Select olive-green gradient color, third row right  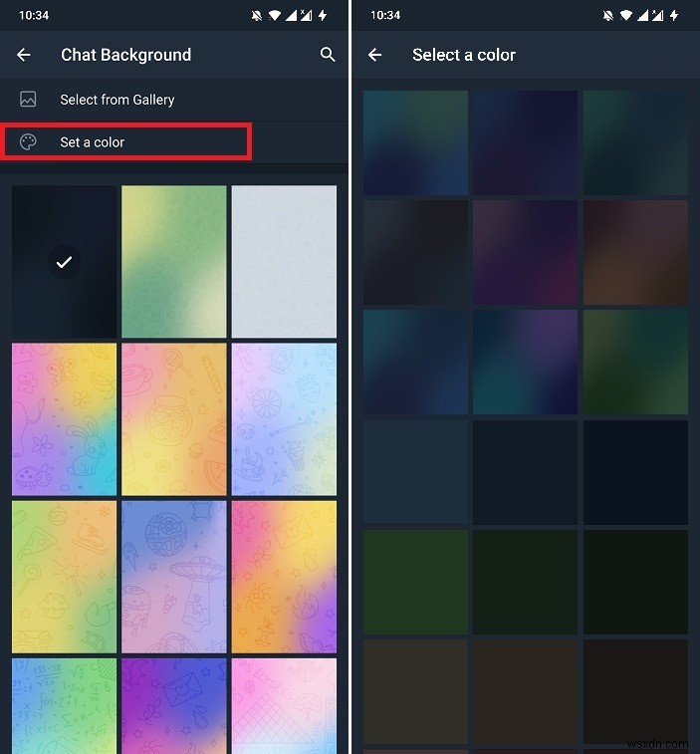(x=635, y=363)
